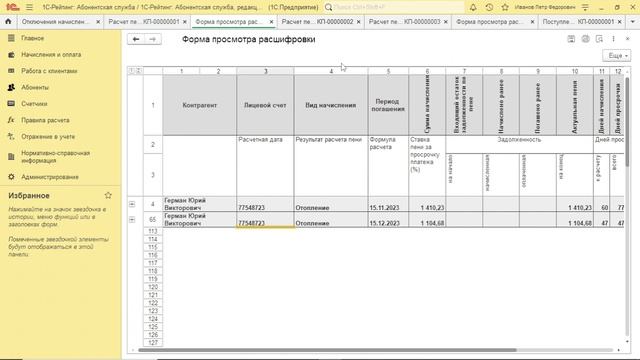This screenshot has height=360, width=640.
Task: Click the Лицевой счет header cell
Action: 265,105
